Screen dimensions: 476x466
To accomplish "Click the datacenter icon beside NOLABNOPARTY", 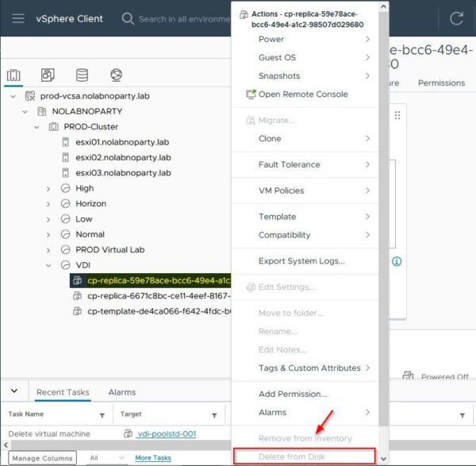I will 41,111.
